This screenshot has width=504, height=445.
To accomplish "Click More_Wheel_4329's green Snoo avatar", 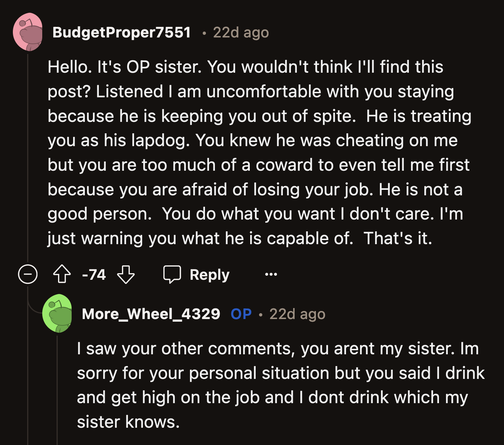I will point(58,314).
